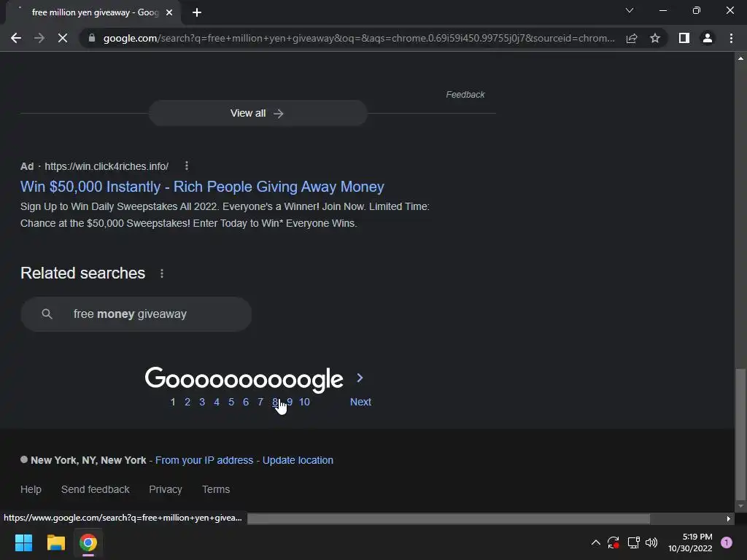Open the notification badge icon
The height and width of the screenshot is (560, 747).
pos(727,542)
